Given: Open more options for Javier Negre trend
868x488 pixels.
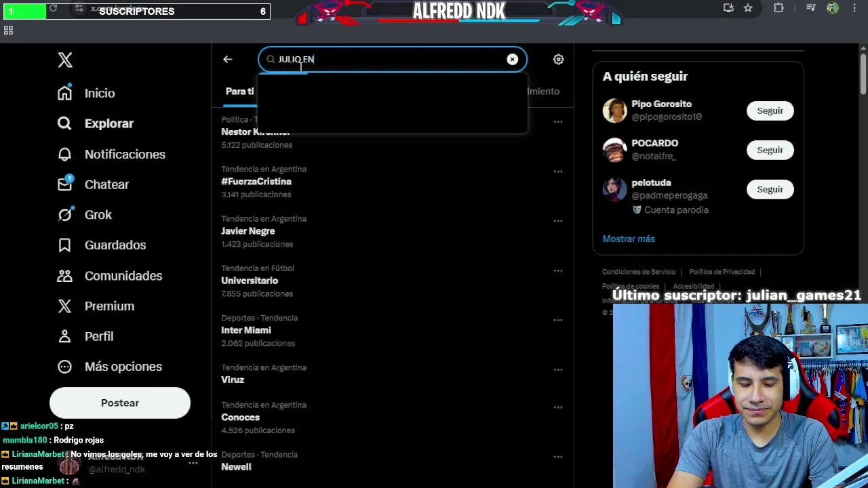Looking at the screenshot, I should pyautogui.click(x=557, y=221).
